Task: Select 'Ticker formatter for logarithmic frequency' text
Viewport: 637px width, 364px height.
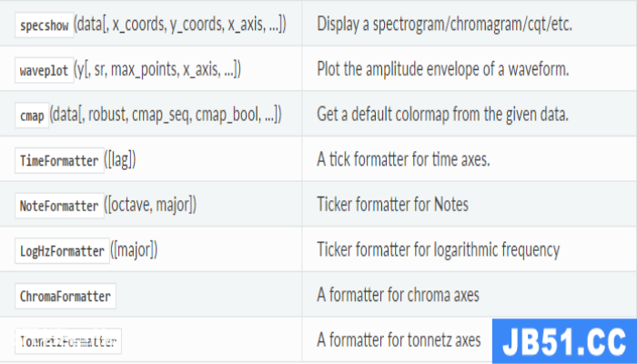Action: (439, 250)
